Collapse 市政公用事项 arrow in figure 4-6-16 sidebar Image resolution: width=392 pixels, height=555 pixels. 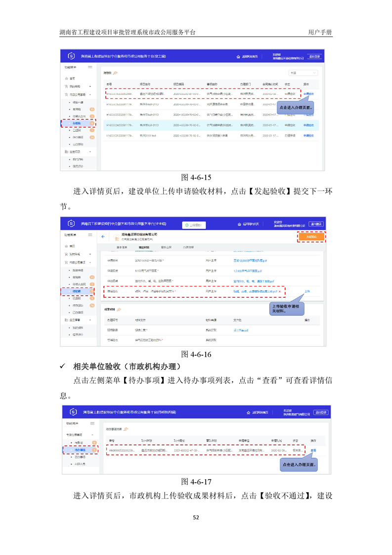click(x=90, y=262)
